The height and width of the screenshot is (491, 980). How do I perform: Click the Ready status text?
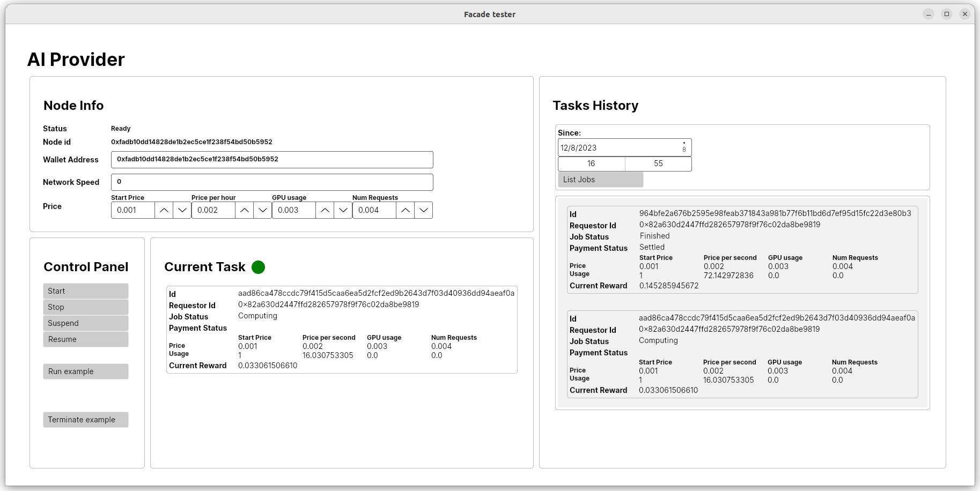pos(121,129)
